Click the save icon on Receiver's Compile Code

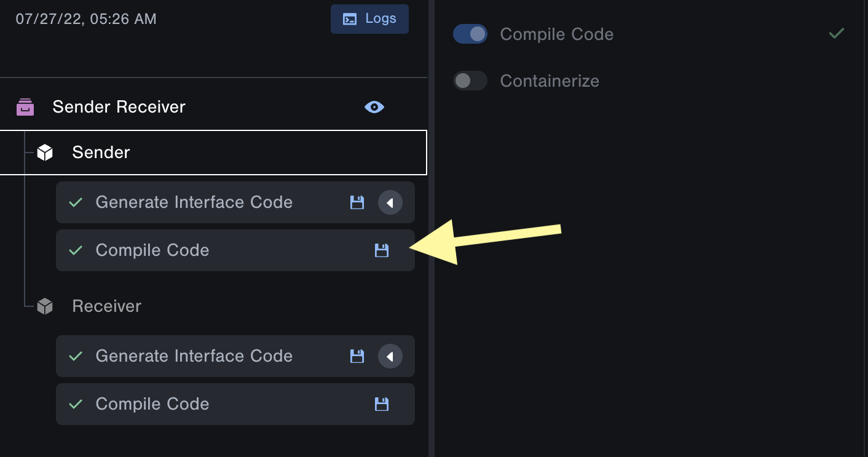[x=382, y=404]
